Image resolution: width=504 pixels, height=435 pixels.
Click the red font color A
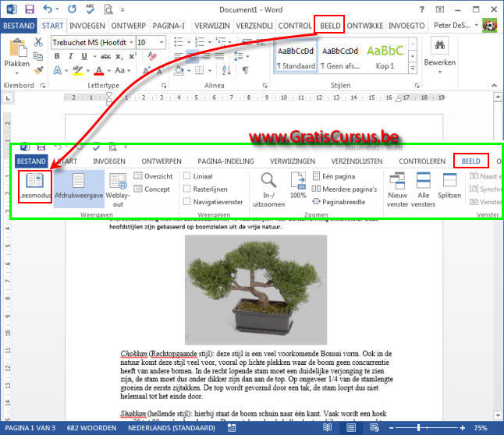[99, 70]
